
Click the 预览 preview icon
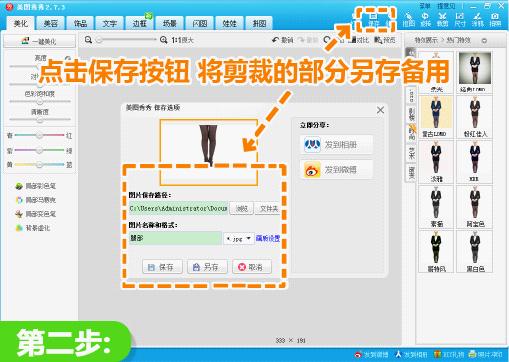coord(384,40)
